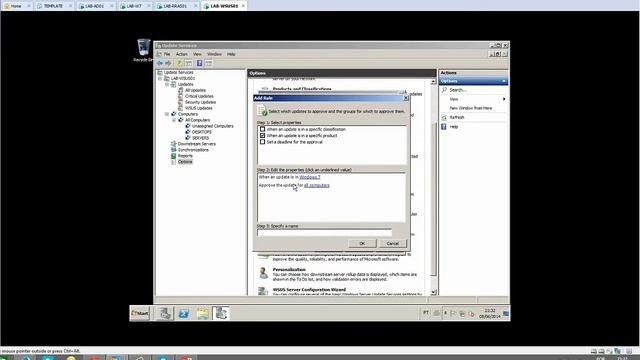Screen dimensions: 640x360
Task: Open Server Manager from taskbar
Action: coord(165,313)
